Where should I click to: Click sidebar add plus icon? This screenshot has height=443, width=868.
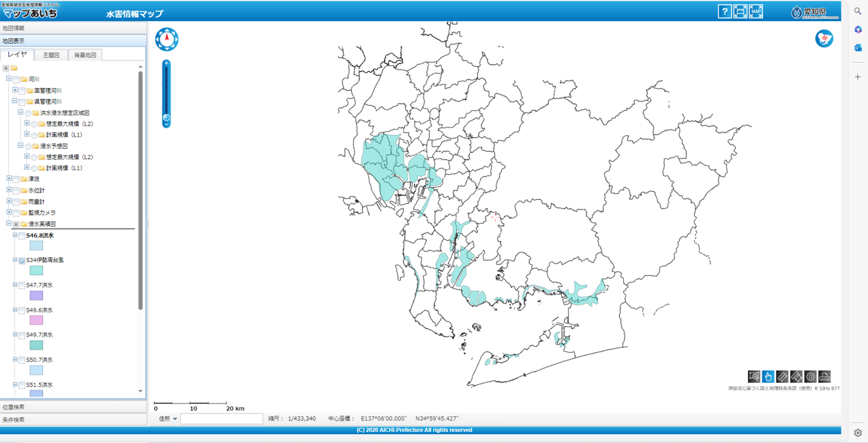(x=858, y=77)
